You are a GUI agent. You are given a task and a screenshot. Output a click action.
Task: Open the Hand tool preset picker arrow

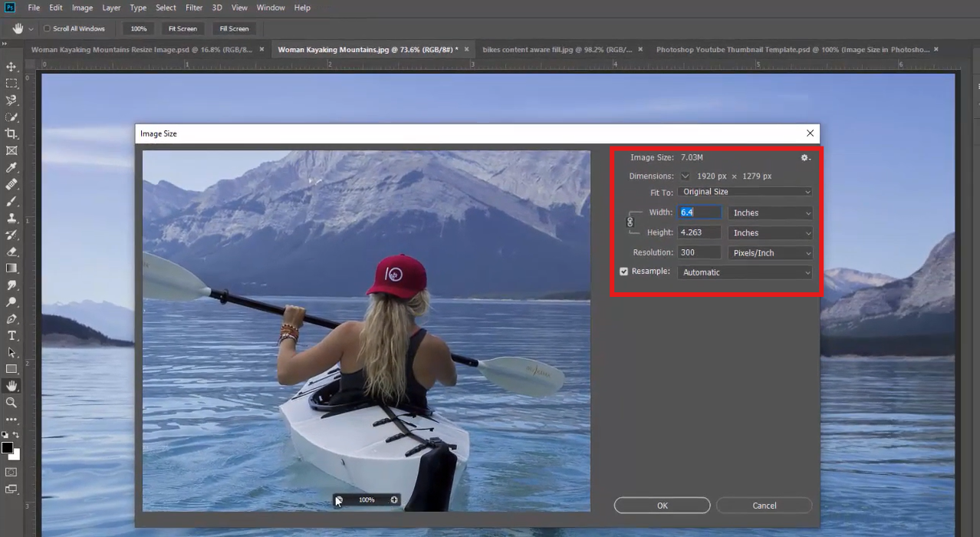[31, 29]
